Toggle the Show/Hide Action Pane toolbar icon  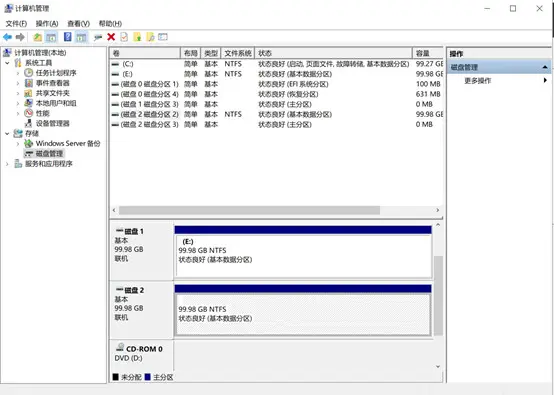[82, 37]
